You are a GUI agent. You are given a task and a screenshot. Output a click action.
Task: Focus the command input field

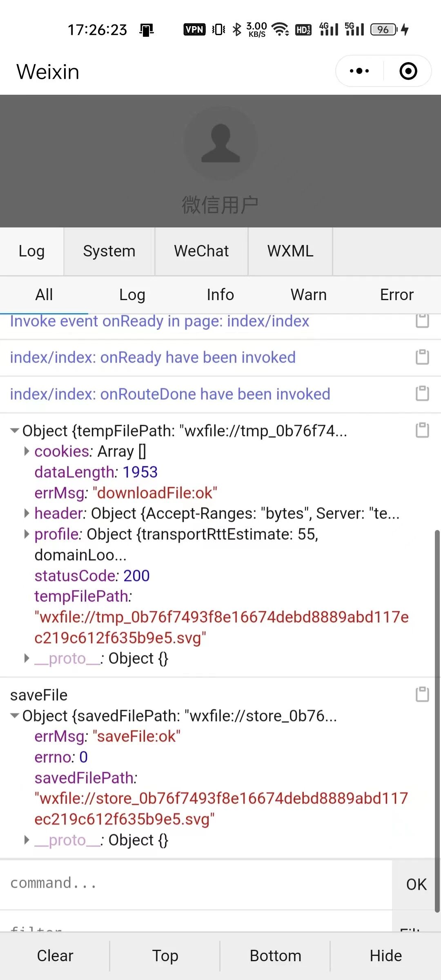196,884
